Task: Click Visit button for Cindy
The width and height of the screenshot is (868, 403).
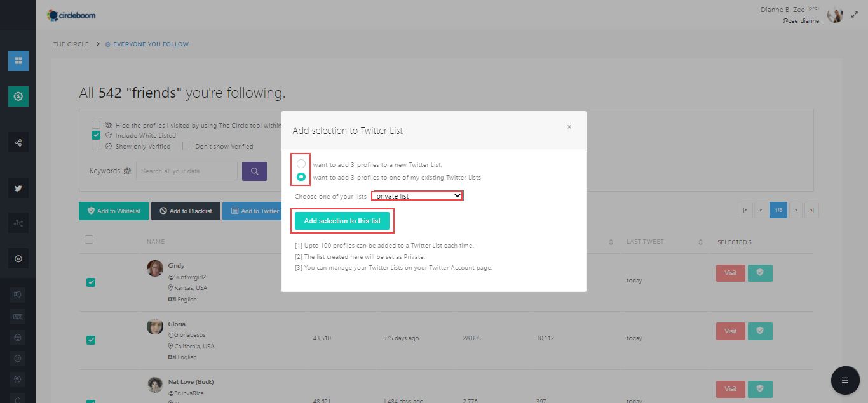Action: click(x=730, y=273)
